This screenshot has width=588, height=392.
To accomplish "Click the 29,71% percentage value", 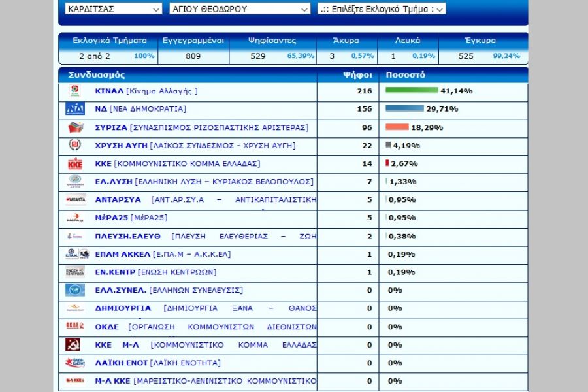I will (442, 109).
